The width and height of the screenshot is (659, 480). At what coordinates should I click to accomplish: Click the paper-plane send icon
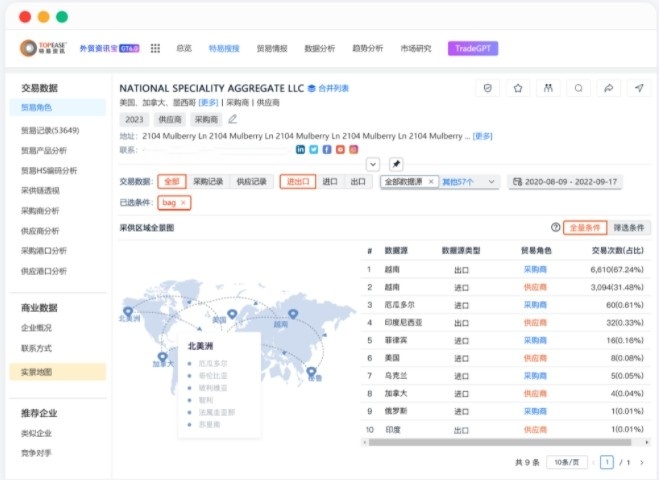pos(639,88)
